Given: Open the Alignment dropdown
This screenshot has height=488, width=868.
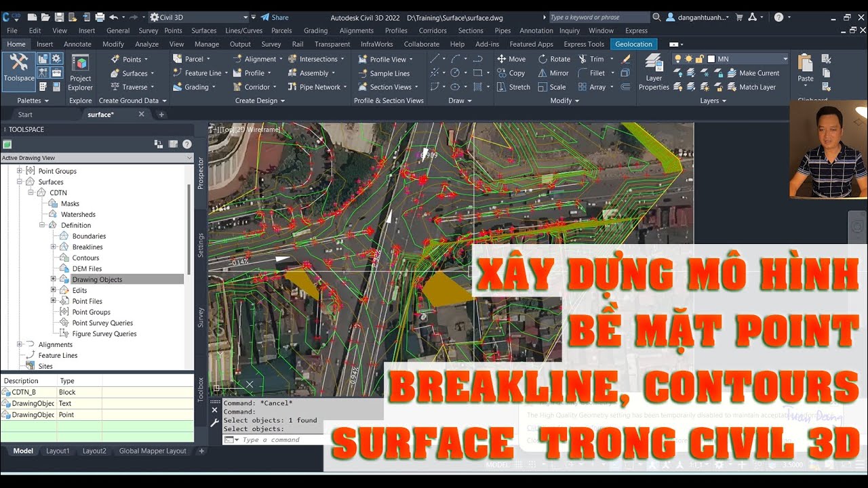Looking at the screenshot, I should (x=257, y=59).
